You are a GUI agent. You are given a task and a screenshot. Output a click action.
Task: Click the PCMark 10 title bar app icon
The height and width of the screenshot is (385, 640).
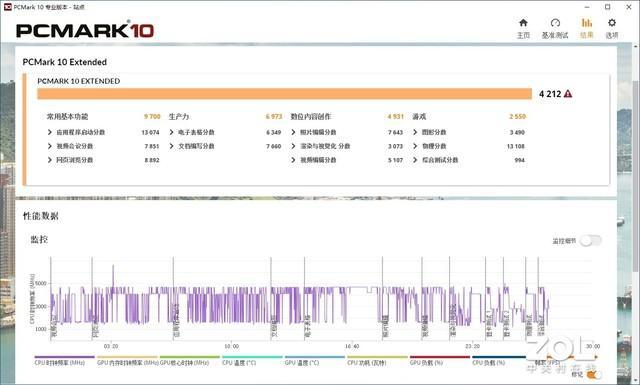pyautogui.click(x=7, y=7)
